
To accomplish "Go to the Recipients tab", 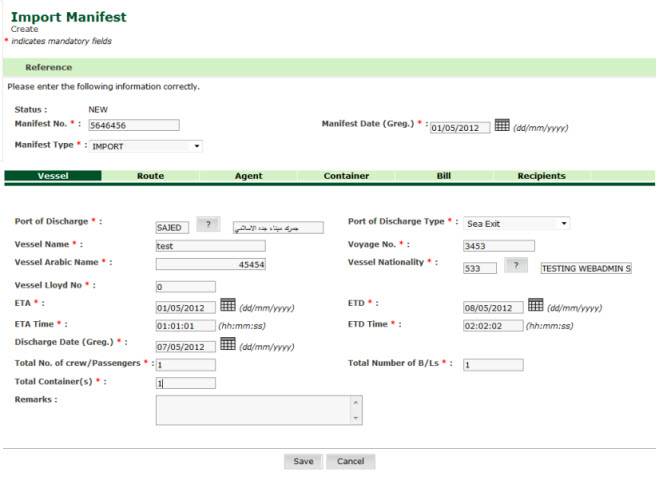I will point(541,176).
